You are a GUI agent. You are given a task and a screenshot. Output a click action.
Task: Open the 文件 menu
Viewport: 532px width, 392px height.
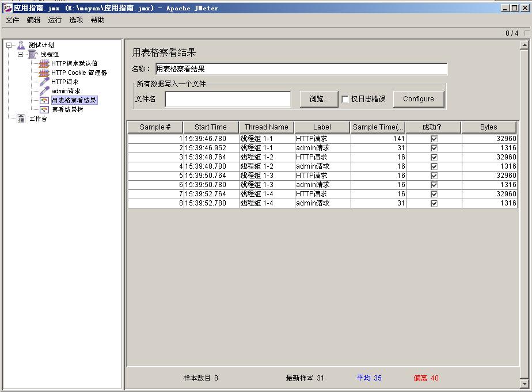[12, 20]
